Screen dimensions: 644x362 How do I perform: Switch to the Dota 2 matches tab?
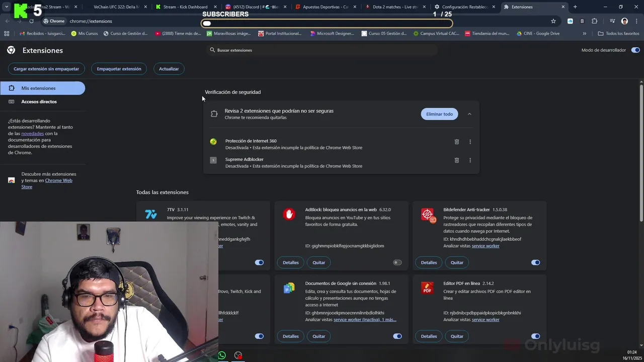(395, 7)
